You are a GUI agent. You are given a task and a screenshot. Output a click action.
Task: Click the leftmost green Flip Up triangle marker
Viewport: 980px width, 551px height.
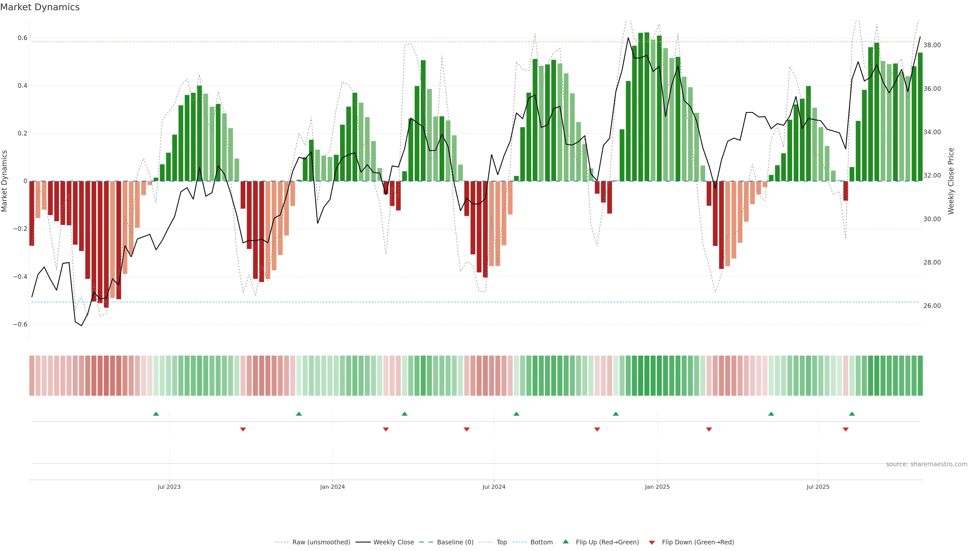pos(156,414)
